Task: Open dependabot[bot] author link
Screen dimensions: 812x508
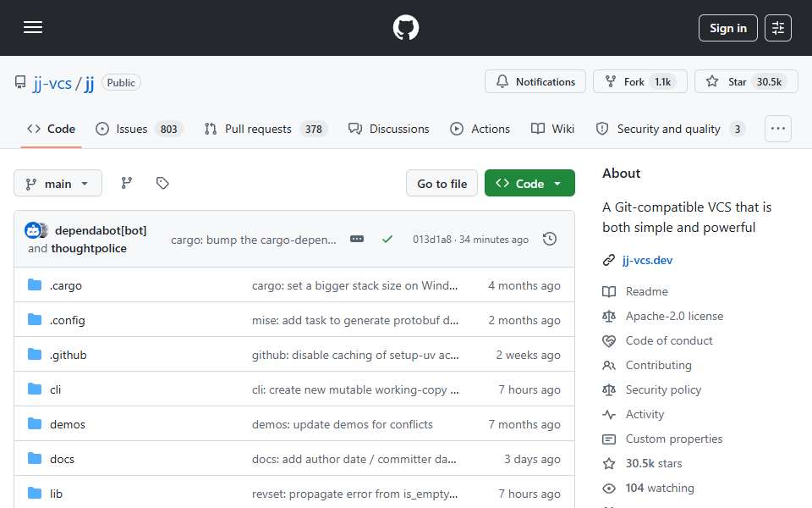Action: click(101, 230)
